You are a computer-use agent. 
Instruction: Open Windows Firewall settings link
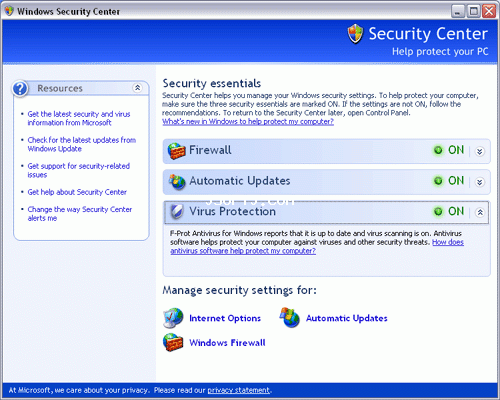click(227, 343)
